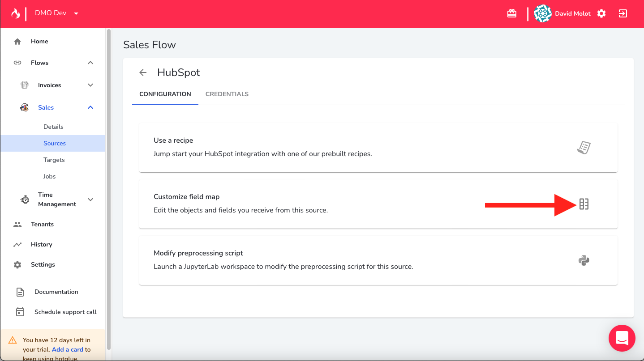Image resolution: width=644 pixels, height=361 pixels.
Task: Click the hotglue flame logo
Action: click(16, 13)
